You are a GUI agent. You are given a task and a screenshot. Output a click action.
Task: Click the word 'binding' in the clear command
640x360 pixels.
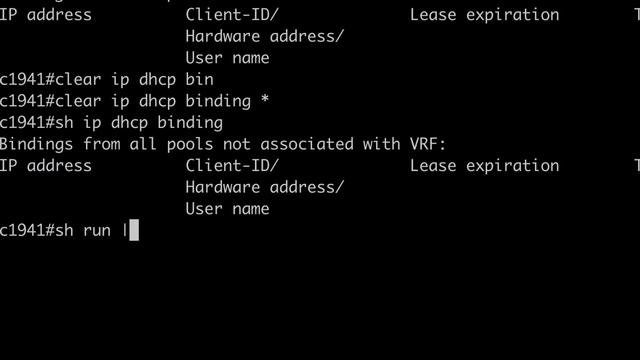(x=218, y=101)
